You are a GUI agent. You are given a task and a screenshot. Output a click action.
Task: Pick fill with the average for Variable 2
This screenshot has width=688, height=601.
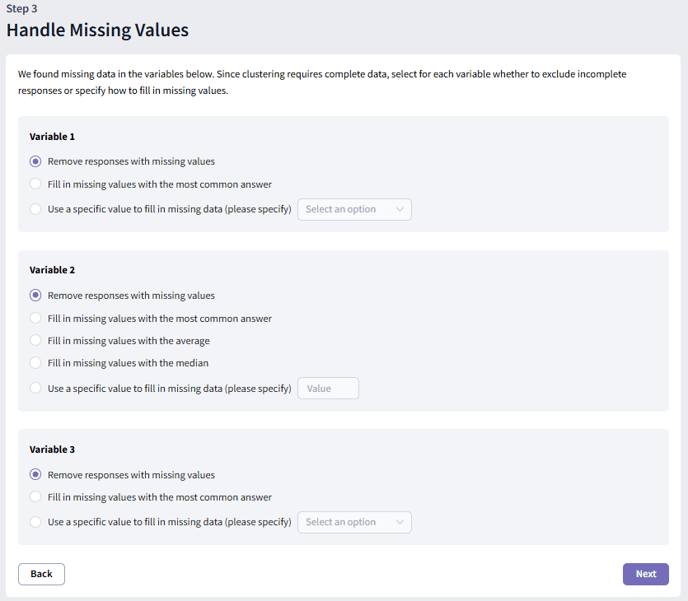tap(36, 341)
